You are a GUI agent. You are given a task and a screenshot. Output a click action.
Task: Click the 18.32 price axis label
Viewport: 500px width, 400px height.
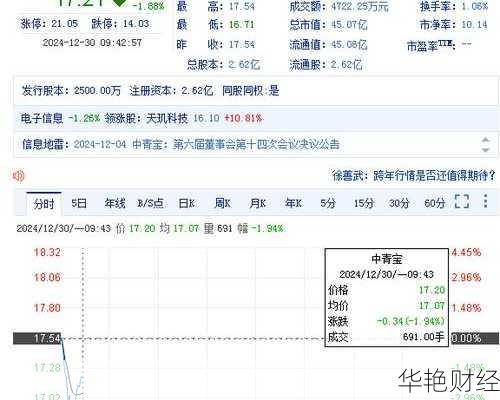tap(47, 252)
